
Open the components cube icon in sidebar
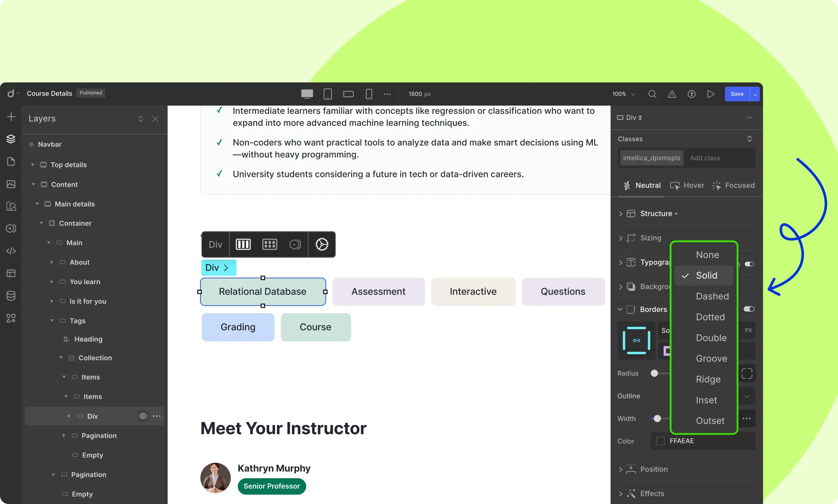tap(11, 228)
